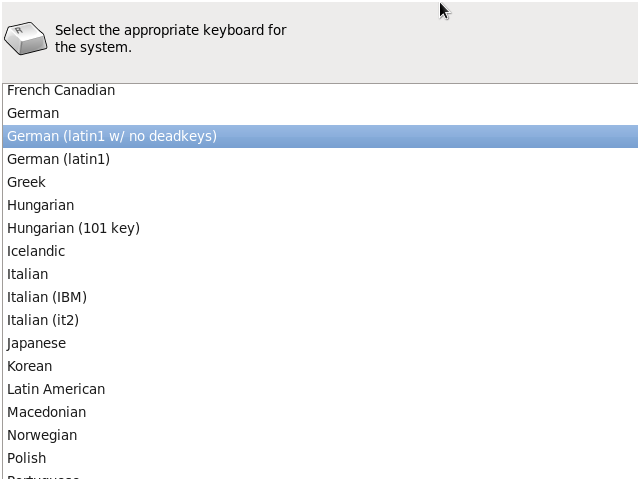Pick German (latin1) from the list
The height and width of the screenshot is (480, 640).
58,159
